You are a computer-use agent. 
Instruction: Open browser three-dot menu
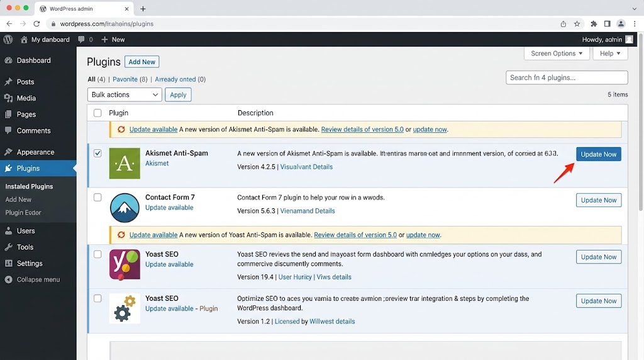(635, 24)
